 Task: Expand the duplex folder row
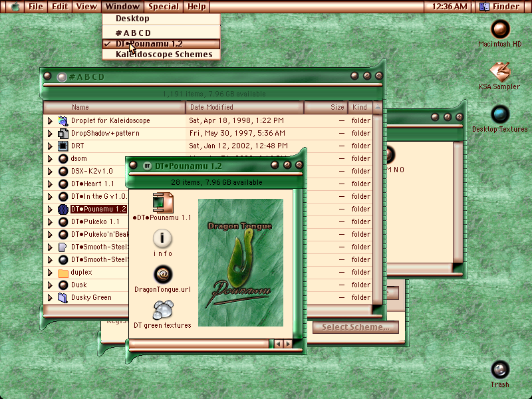tap(50, 273)
